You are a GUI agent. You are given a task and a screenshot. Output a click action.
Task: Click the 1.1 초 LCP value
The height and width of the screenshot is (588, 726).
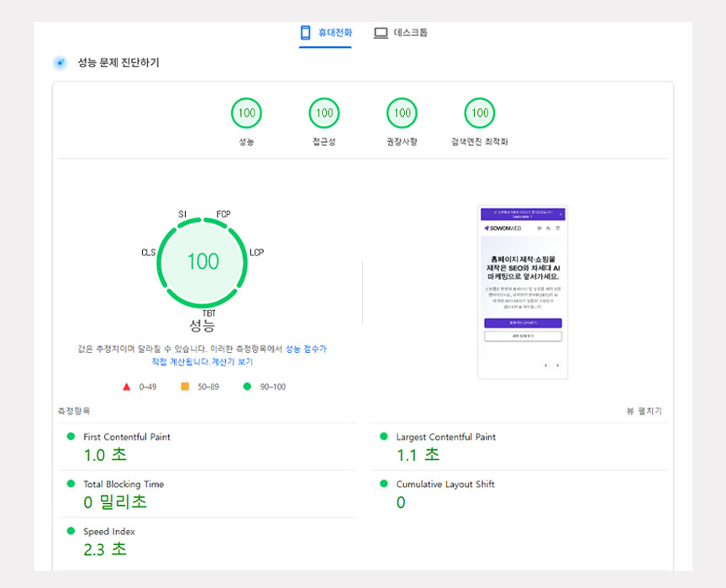click(x=418, y=455)
